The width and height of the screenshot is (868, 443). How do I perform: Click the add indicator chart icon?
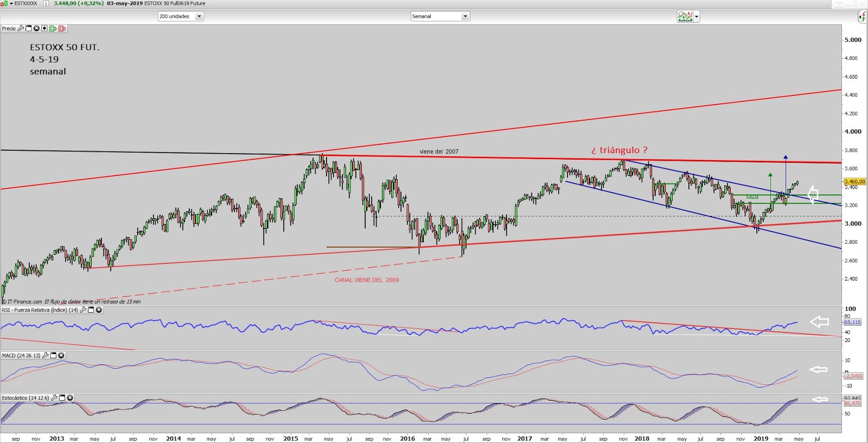point(685,16)
